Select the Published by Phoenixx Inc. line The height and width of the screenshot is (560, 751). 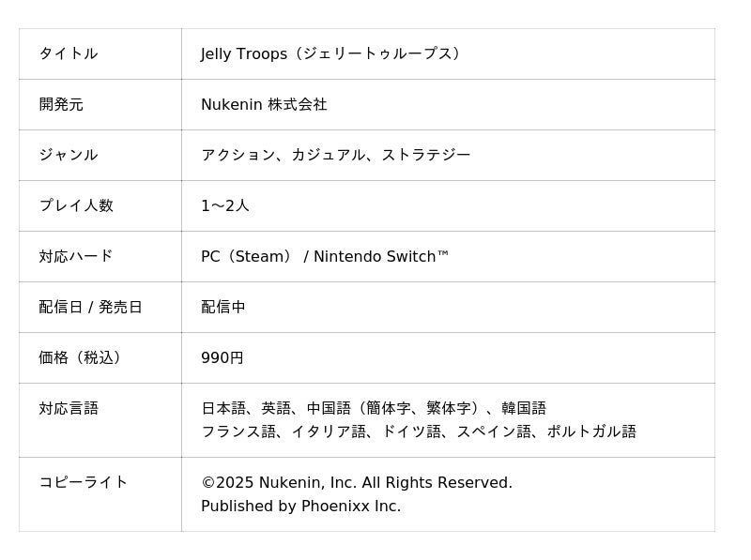[300, 507]
